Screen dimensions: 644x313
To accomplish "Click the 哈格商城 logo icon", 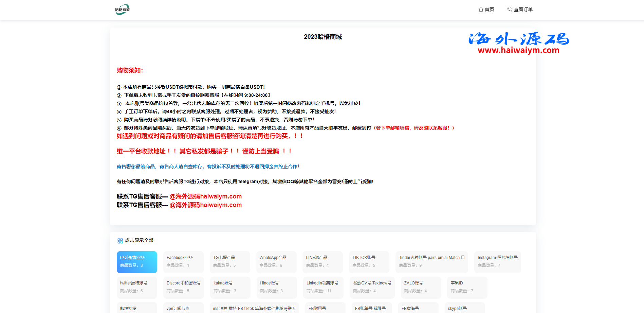I will 122,10.
